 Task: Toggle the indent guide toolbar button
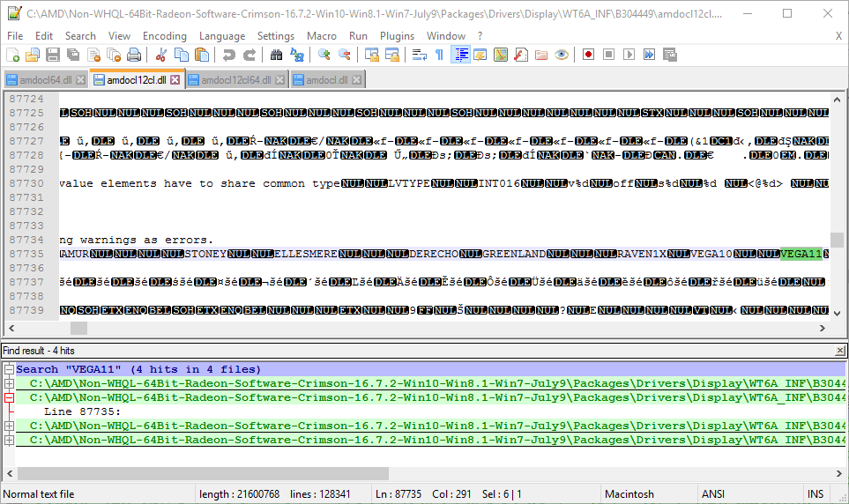(x=460, y=55)
